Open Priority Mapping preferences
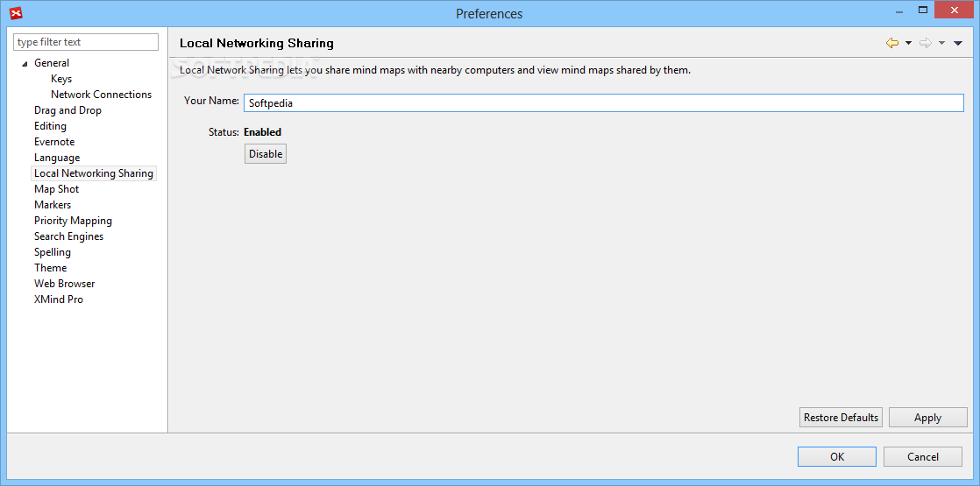The width and height of the screenshot is (980, 486). (x=73, y=221)
